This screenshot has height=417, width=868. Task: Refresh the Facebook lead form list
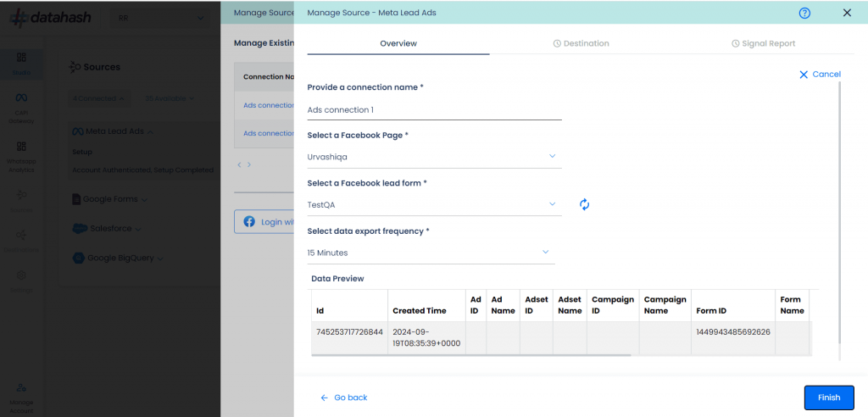[585, 204]
